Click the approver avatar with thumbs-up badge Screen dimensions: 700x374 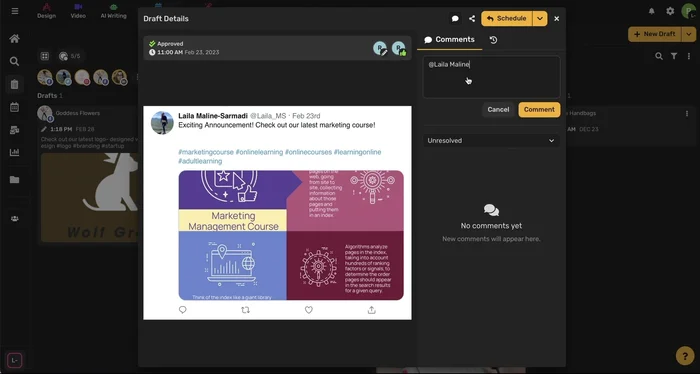point(399,48)
